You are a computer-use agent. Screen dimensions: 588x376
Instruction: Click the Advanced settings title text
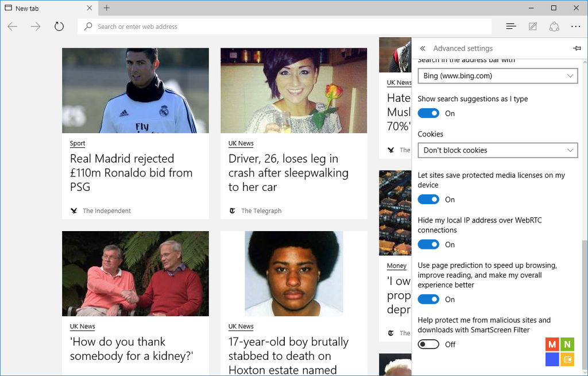463,48
